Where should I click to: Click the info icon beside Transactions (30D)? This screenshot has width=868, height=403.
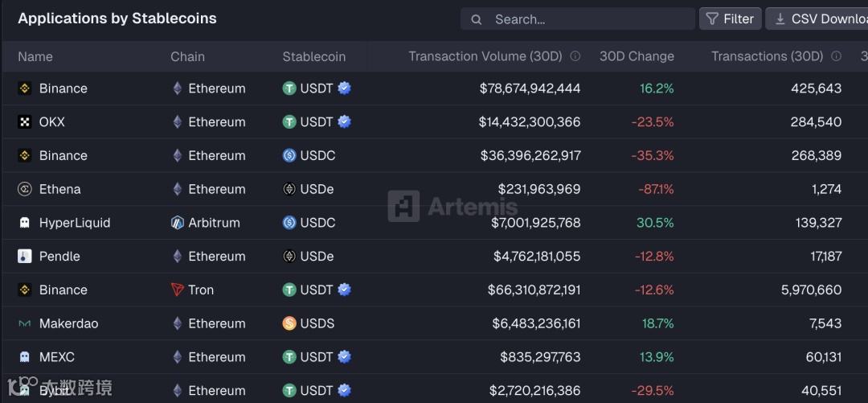(837, 56)
